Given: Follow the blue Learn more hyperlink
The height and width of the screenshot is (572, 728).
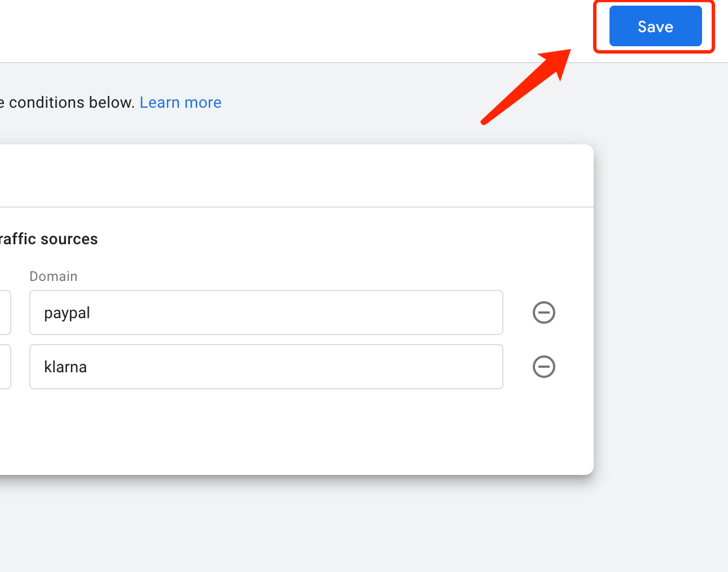Looking at the screenshot, I should (x=181, y=103).
